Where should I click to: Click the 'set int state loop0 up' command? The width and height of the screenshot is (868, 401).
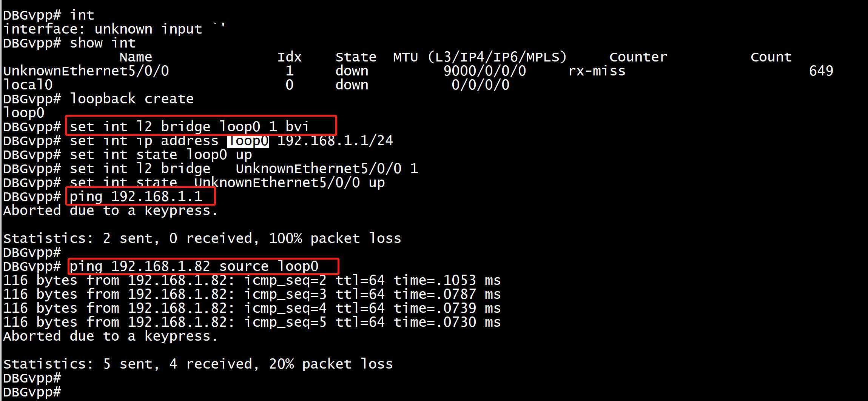click(161, 155)
